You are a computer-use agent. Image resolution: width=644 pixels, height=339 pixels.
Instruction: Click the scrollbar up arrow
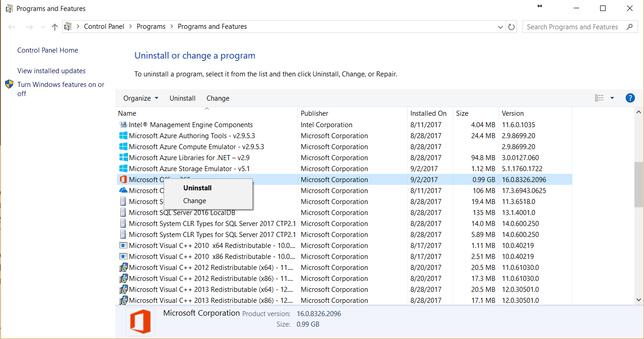639,113
